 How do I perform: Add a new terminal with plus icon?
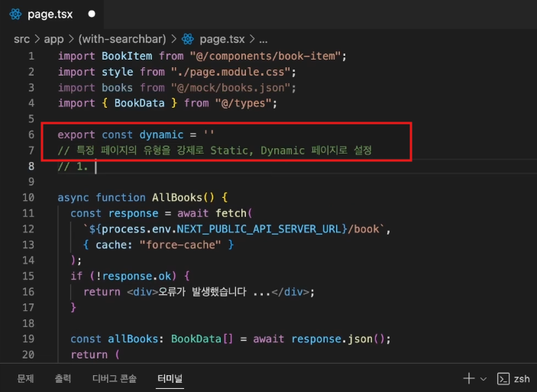tap(469, 379)
